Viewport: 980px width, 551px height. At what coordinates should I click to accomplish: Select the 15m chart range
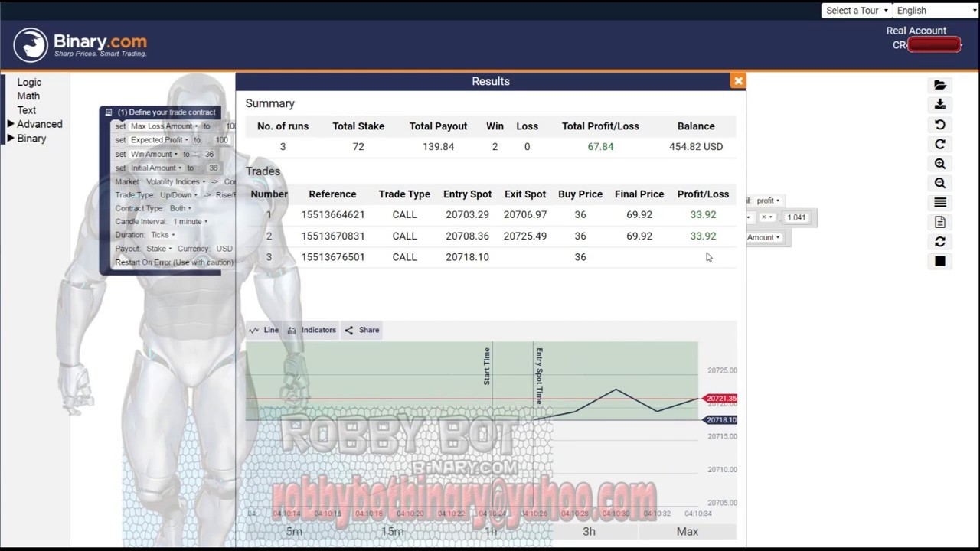coord(393,531)
